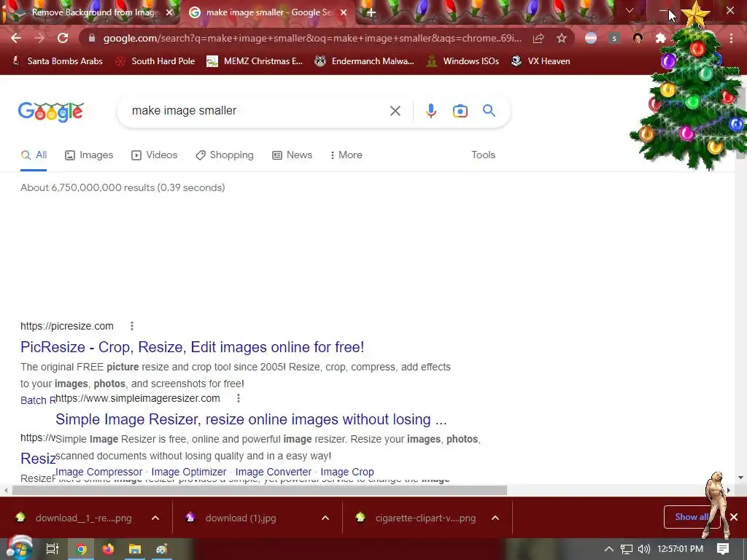
Task: Open Firefox from the taskbar
Action: coord(108,549)
